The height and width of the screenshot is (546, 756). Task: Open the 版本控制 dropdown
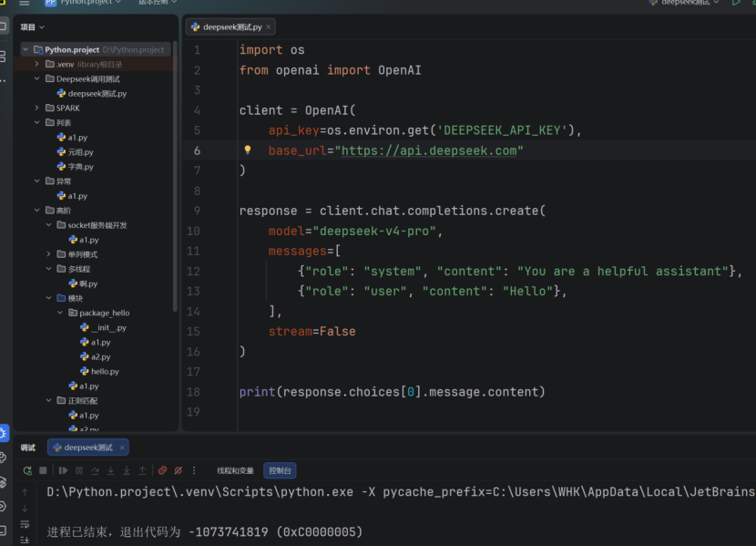158,3
